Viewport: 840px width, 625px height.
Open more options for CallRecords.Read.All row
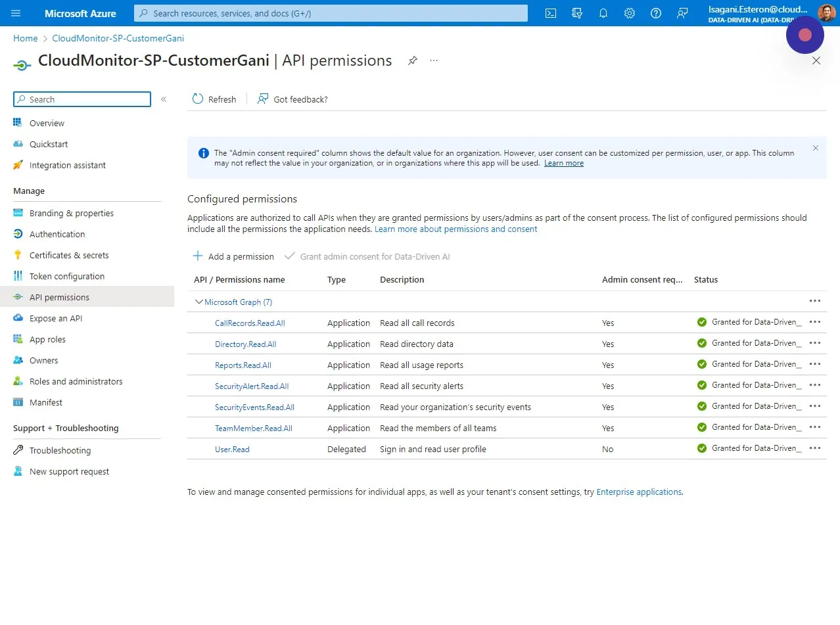(815, 322)
